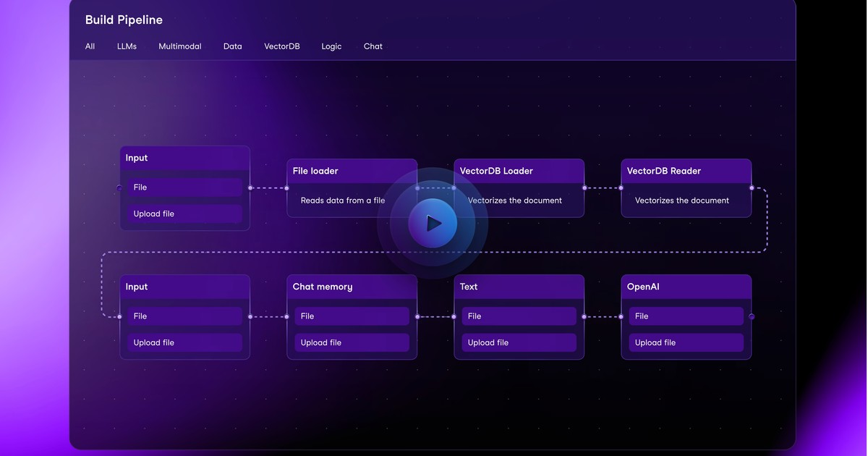The height and width of the screenshot is (456, 868).
Task: Click VectorDB Reader 'Vectorizes the document' text
Action: (x=682, y=200)
